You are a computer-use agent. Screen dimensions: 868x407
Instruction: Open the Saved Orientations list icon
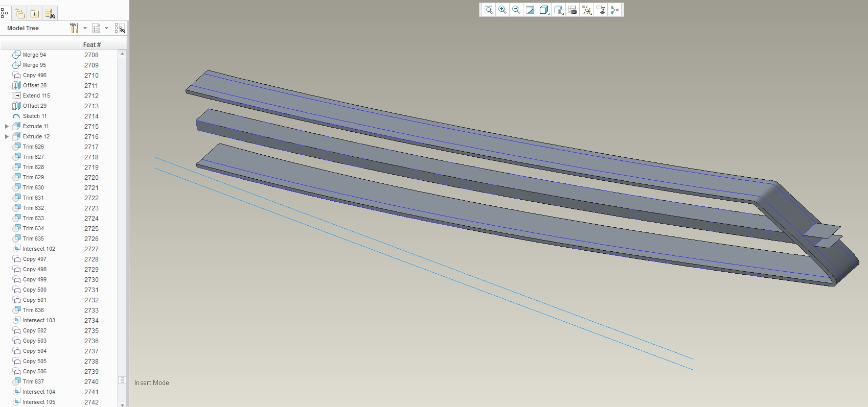[559, 10]
